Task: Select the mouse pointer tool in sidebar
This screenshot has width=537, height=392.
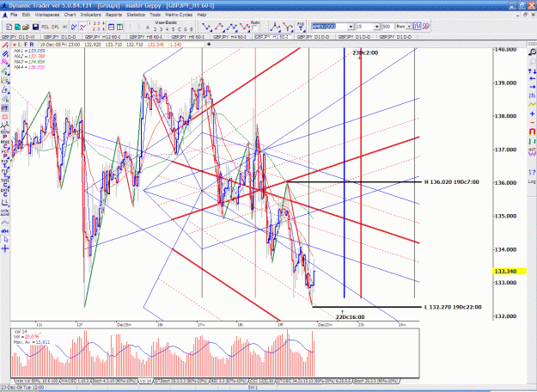Action: (5, 240)
